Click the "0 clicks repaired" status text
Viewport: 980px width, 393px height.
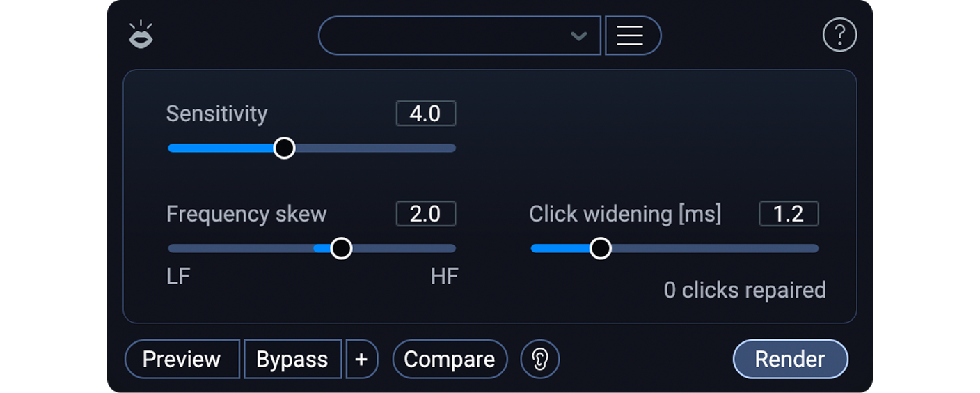(x=744, y=290)
